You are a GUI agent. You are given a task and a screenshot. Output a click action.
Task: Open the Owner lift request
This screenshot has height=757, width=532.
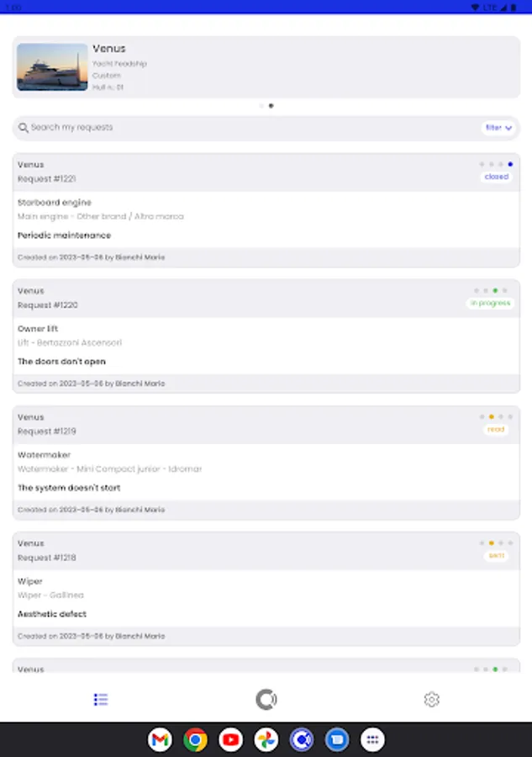pyautogui.click(x=266, y=346)
